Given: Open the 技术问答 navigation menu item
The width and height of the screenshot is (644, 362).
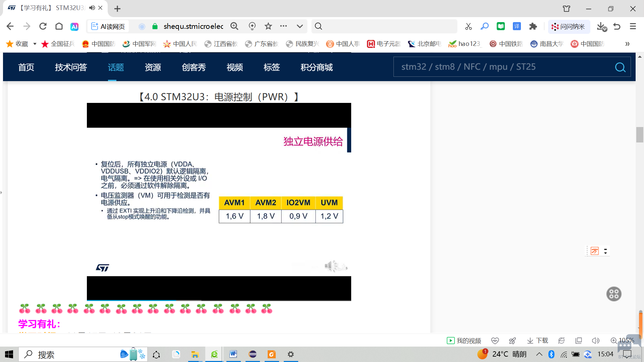Looking at the screenshot, I should pos(71,67).
